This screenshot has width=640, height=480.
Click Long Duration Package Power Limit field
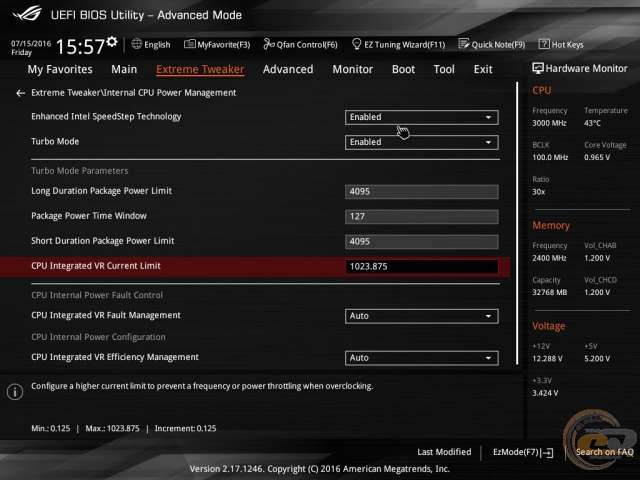(x=422, y=192)
